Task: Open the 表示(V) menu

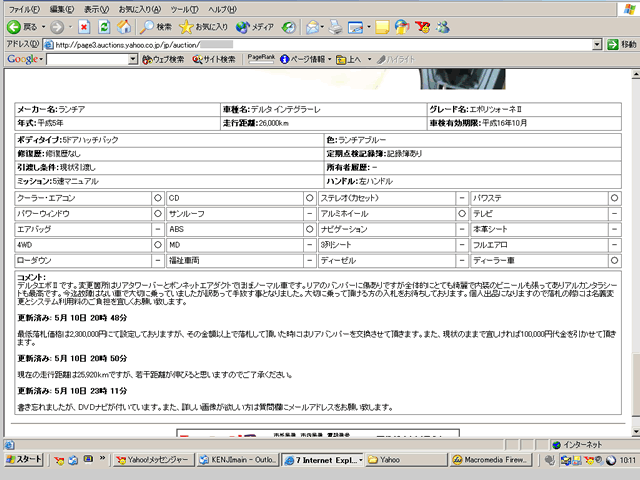Action: (x=96, y=9)
